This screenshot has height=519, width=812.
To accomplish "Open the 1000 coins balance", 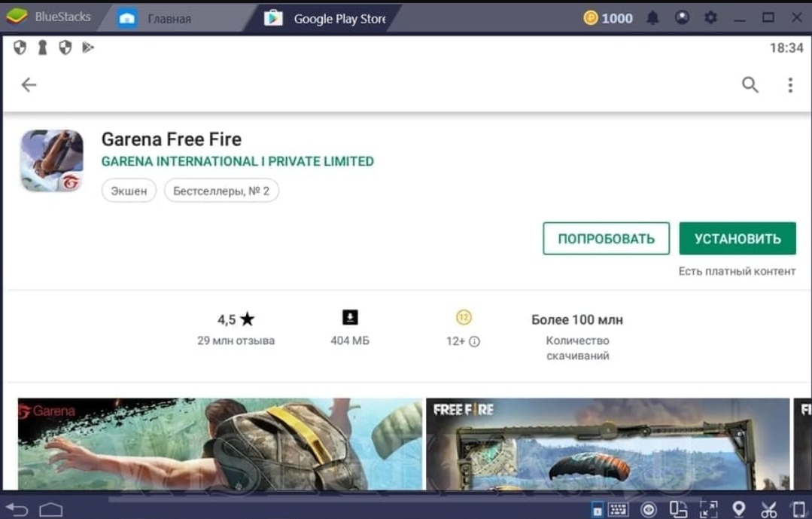I will tap(608, 18).
